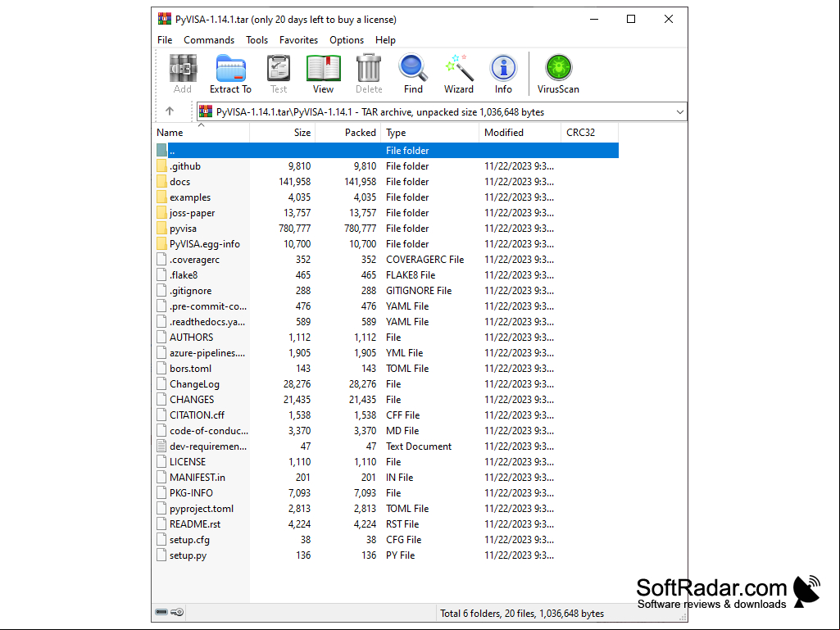Select the ChangeLog file name
This screenshot has width=840, height=630.
pos(194,383)
